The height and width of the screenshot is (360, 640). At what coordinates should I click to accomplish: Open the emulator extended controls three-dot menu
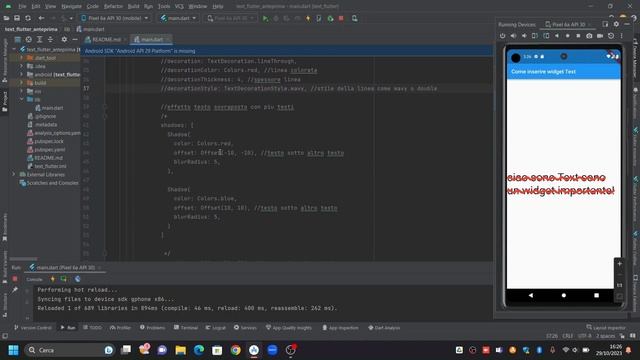(x=622, y=36)
